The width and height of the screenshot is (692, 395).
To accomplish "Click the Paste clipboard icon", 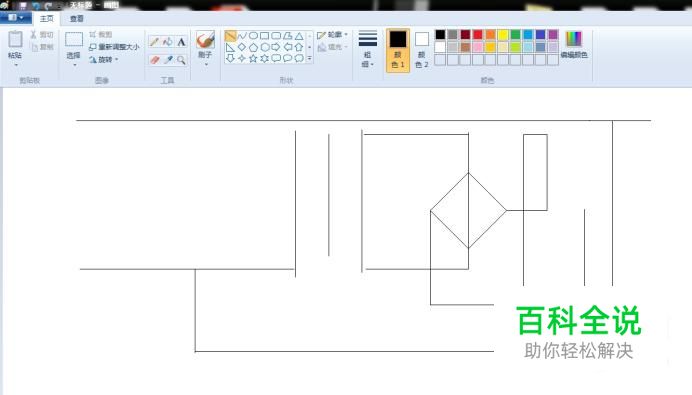I will point(15,40).
